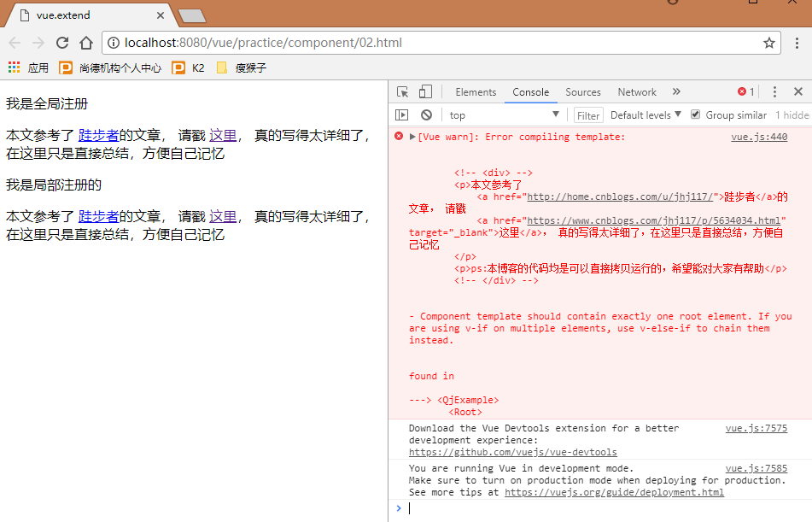Screen dimensions: 812x522
Task: Open the vue-devtools GitHub link
Action: coord(512,452)
